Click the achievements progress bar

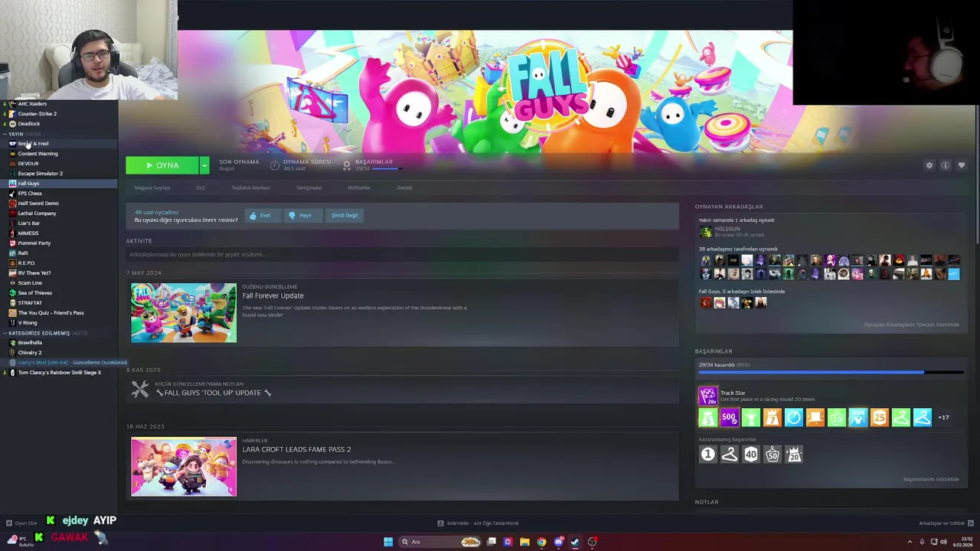pyautogui.click(x=831, y=373)
